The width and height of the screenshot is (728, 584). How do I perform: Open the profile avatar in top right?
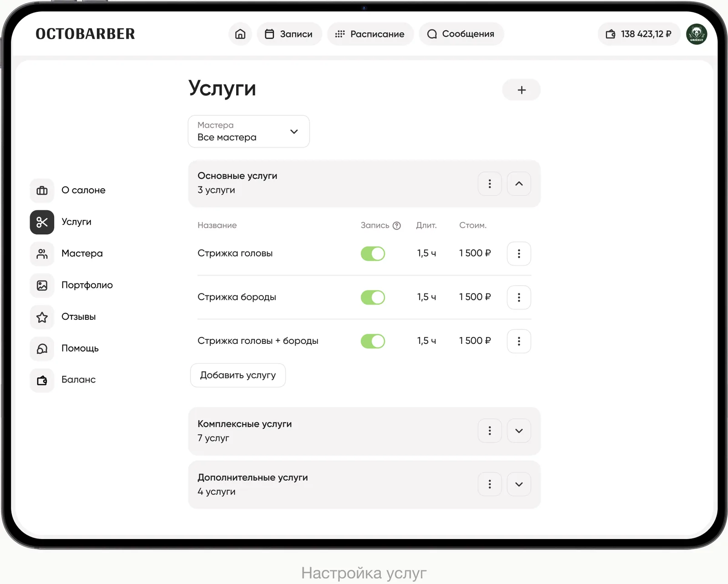click(696, 34)
